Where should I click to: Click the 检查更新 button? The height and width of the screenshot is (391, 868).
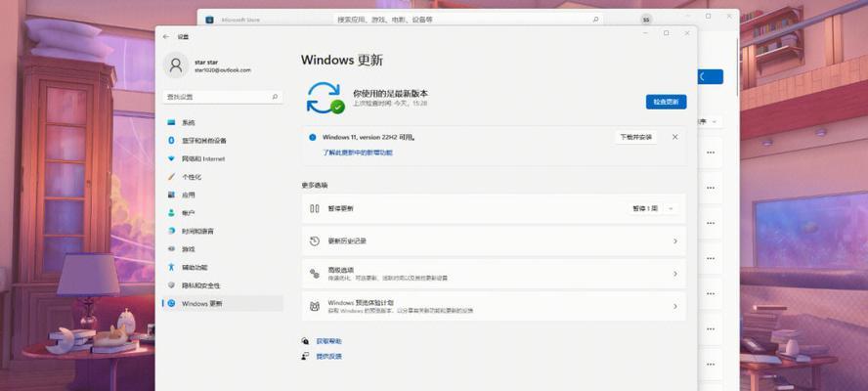(x=666, y=102)
